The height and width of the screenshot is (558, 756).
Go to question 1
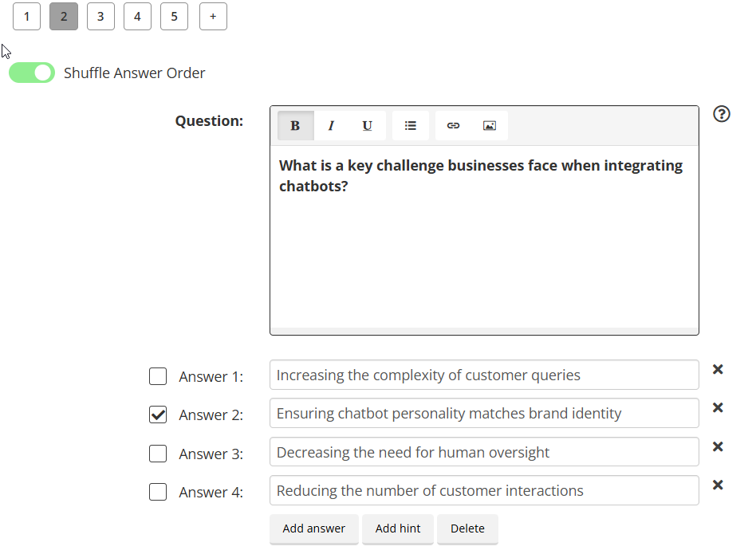coord(26,17)
